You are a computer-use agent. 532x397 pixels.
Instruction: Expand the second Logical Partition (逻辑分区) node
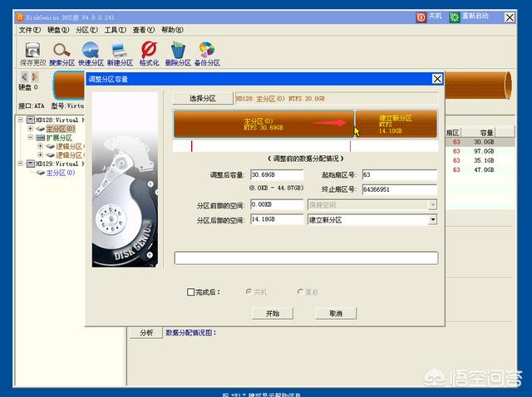[41, 155]
